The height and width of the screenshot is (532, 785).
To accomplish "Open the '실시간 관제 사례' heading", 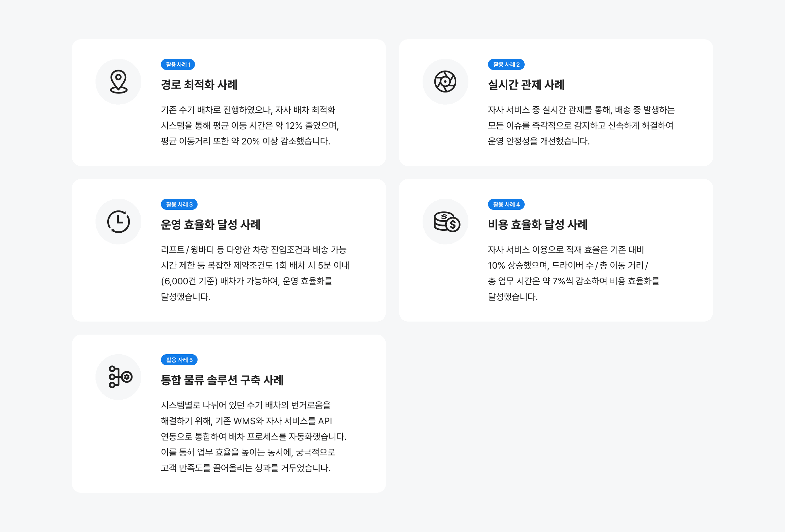I will click(x=526, y=85).
